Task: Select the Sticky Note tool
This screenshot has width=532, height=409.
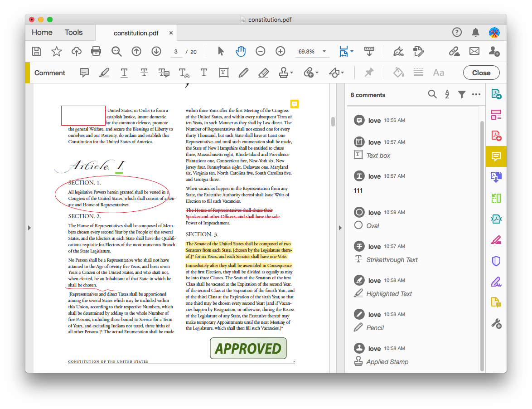Action: [x=84, y=72]
